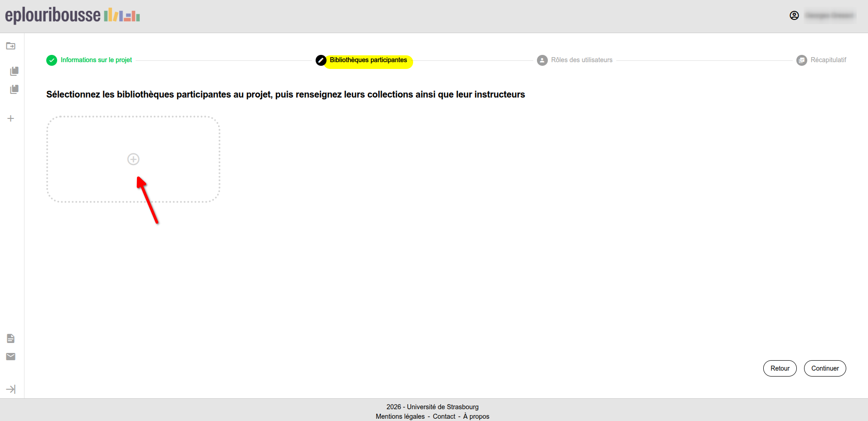Open the À propos footer link
The width and height of the screenshot is (868, 421).
pos(476,416)
